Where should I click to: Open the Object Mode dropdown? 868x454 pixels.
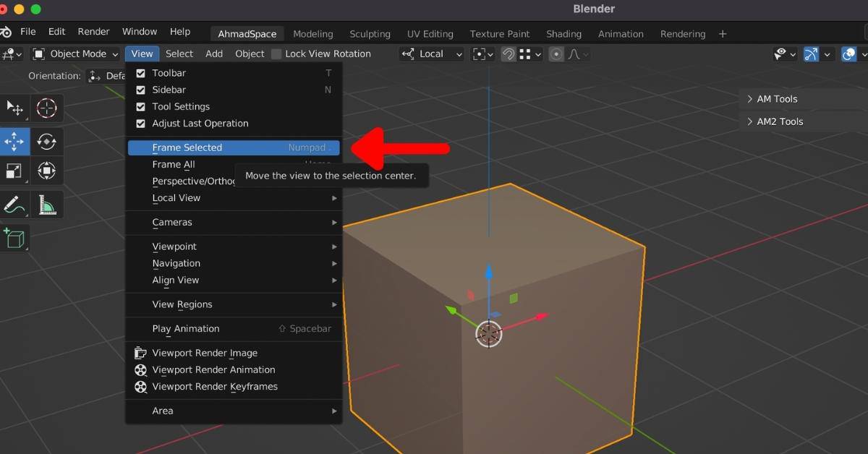point(75,53)
